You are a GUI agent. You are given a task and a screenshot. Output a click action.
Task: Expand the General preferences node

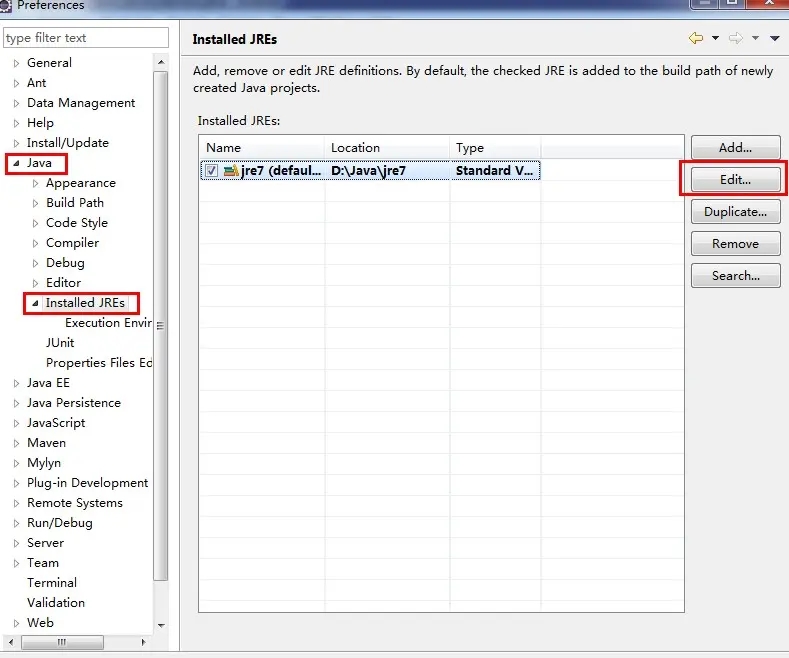(x=16, y=63)
